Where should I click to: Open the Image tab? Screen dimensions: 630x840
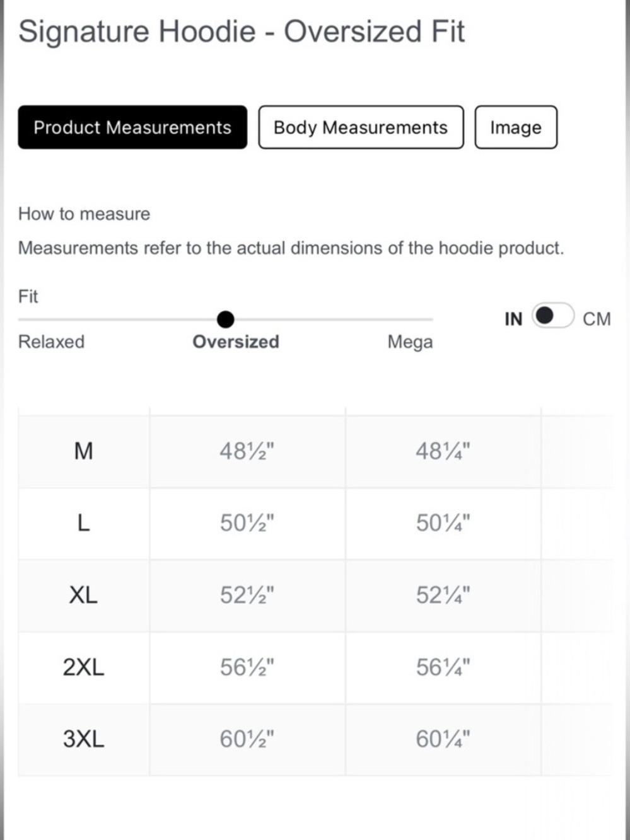516,127
